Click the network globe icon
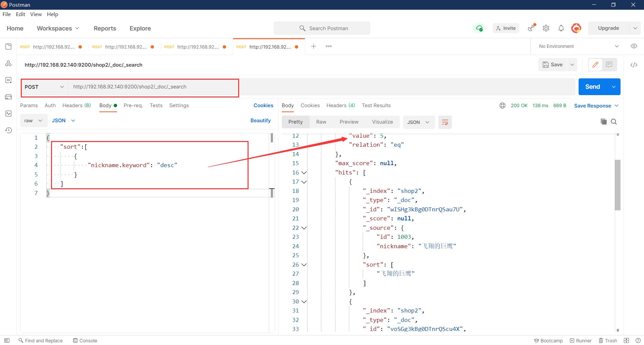 [x=502, y=106]
